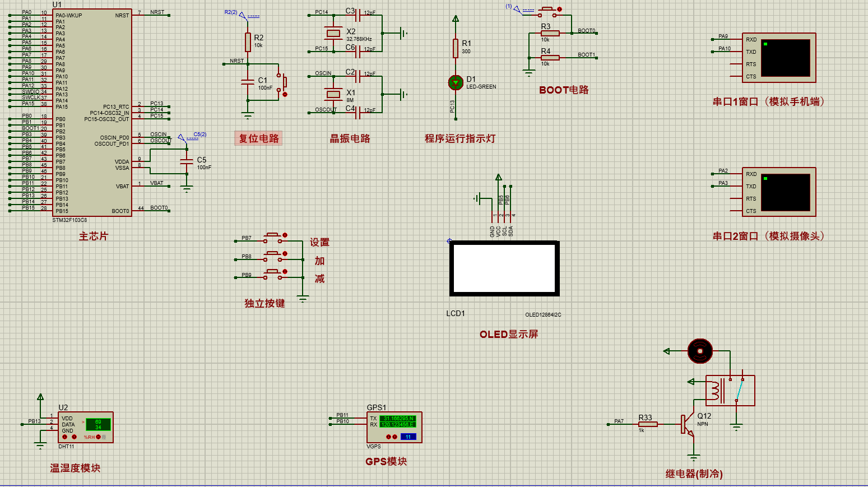The height and width of the screenshot is (487, 868).
Task: Select the PA2/PA3 virtual terminal for serial port 2
Action: 779,192
